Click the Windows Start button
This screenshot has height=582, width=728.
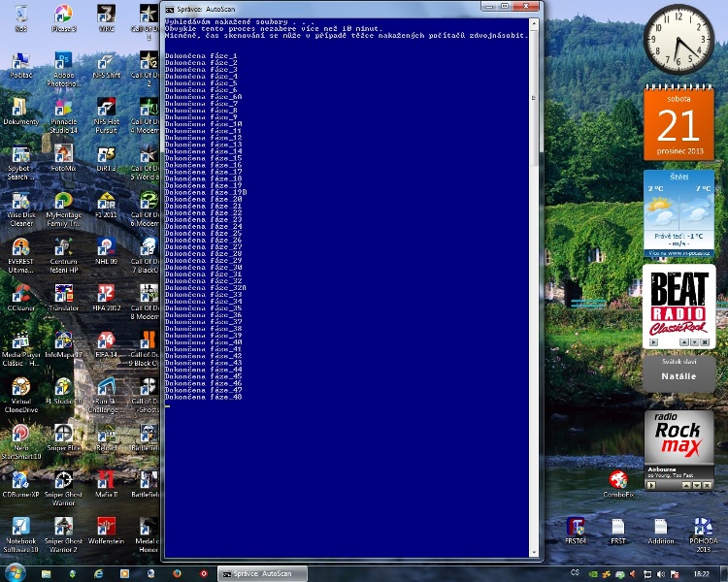pyautogui.click(x=17, y=573)
